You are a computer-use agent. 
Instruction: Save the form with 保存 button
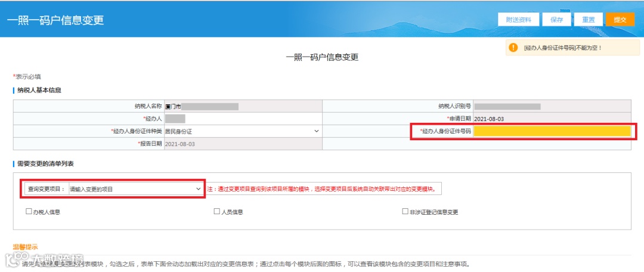click(556, 19)
